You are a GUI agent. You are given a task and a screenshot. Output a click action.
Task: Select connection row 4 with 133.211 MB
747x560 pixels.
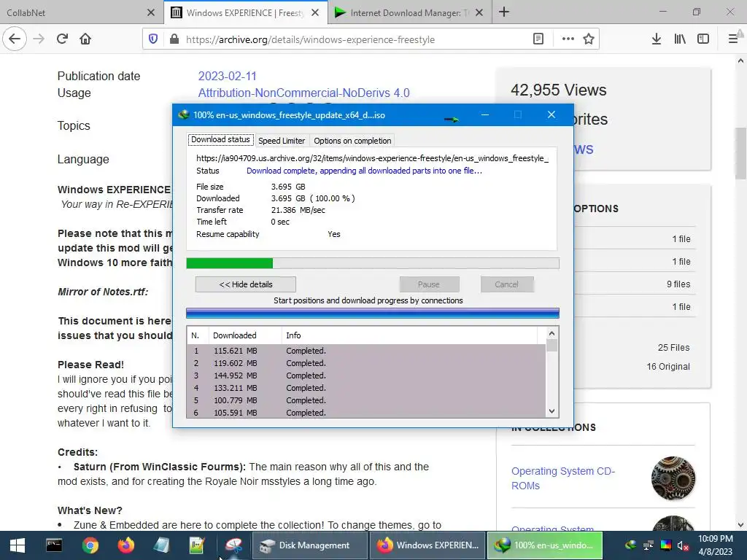tap(366, 388)
